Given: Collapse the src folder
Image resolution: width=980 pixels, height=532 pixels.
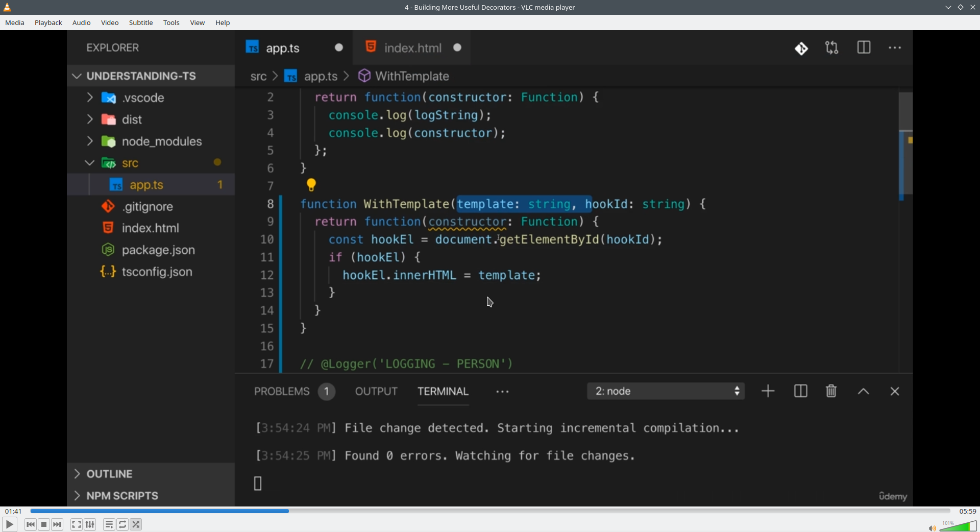Looking at the screenshot, I should [151, 163].
